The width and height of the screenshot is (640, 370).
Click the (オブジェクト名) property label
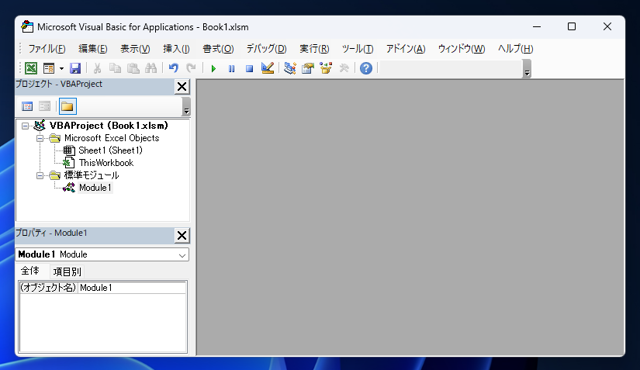48,288
